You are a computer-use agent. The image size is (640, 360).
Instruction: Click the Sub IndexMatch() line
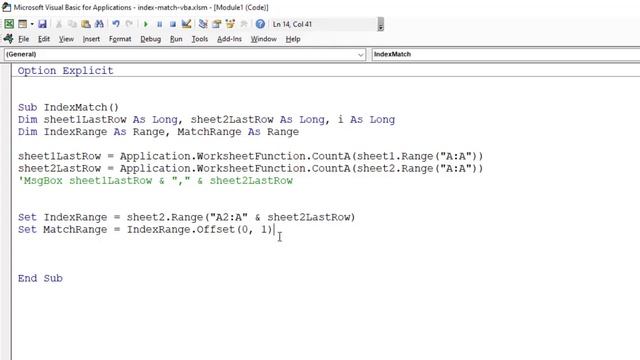coord(68,107)
